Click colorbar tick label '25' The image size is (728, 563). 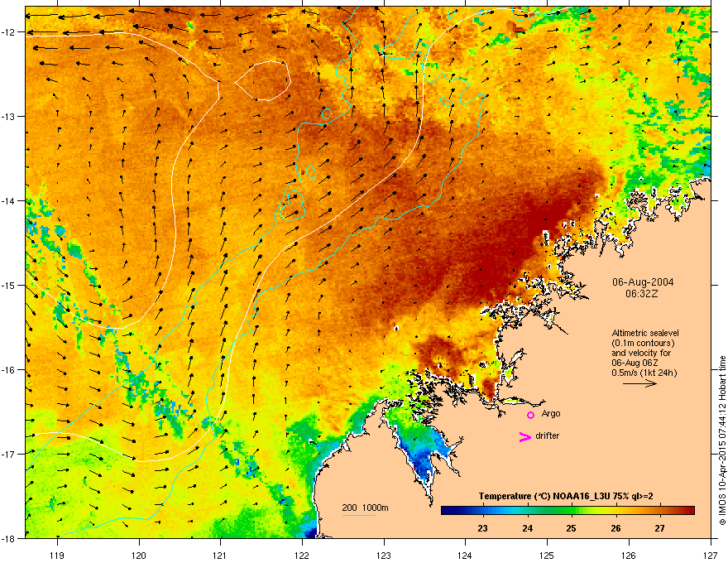(572, 528)
